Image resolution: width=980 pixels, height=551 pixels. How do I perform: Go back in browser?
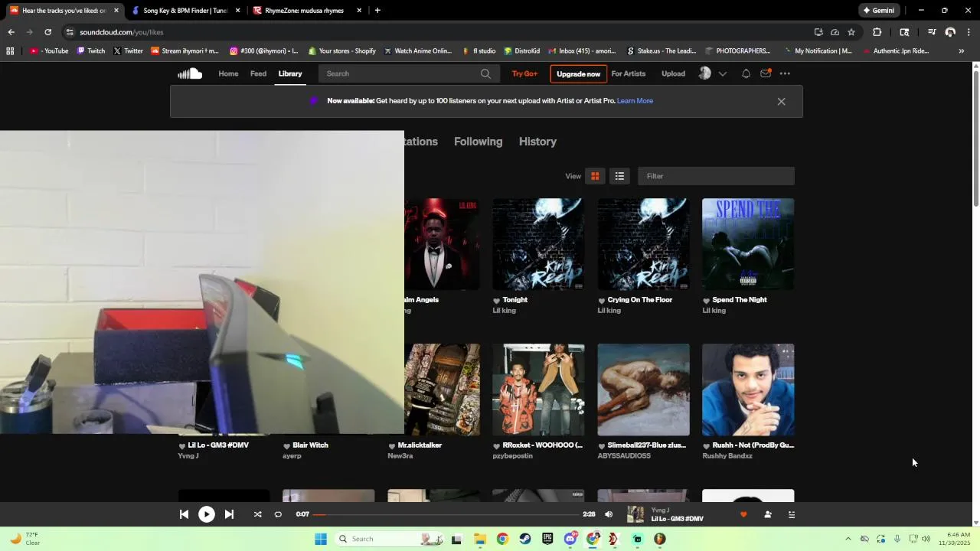[x=11, y=32]
